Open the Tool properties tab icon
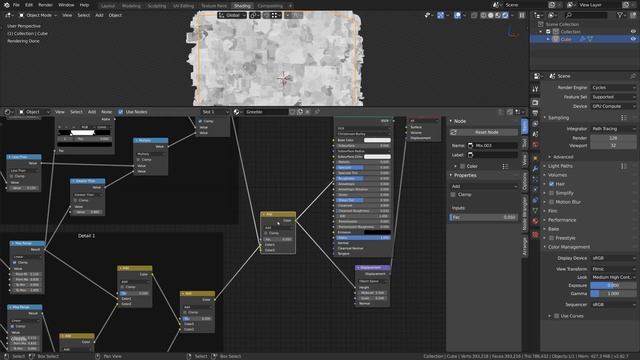640x360 pixels. point(535,89)
